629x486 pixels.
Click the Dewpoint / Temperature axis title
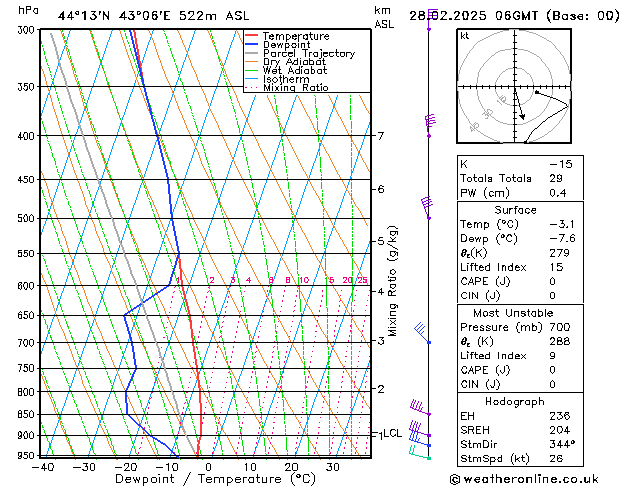click(x=215, y=479)
